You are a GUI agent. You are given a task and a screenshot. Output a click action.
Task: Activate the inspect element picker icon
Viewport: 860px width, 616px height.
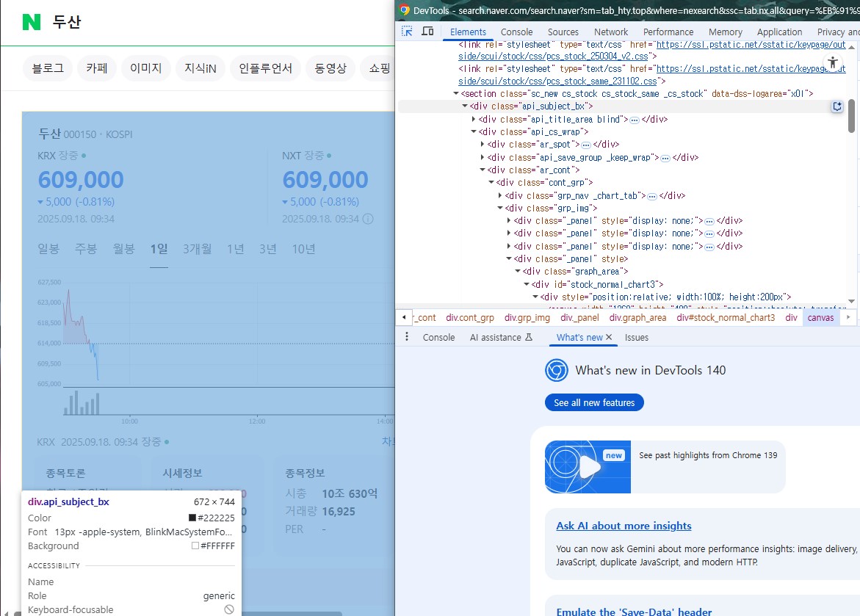coord(407,32)
